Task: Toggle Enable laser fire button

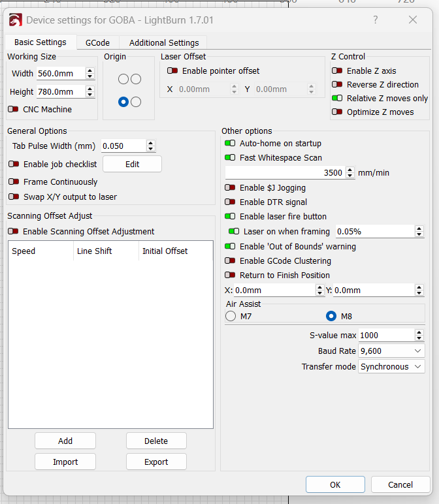Action: (x=230, y=217)
